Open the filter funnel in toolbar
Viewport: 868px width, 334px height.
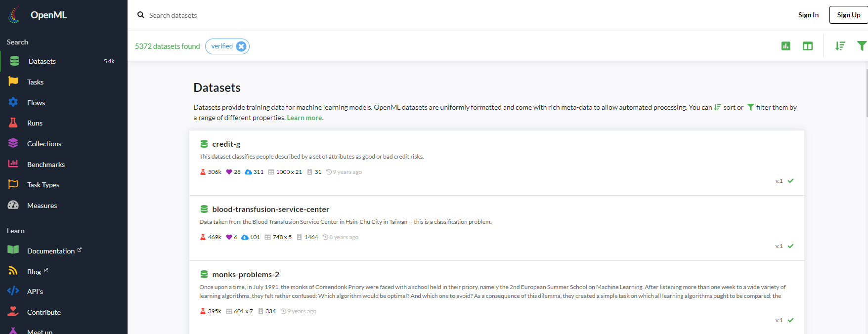(862, 46)
